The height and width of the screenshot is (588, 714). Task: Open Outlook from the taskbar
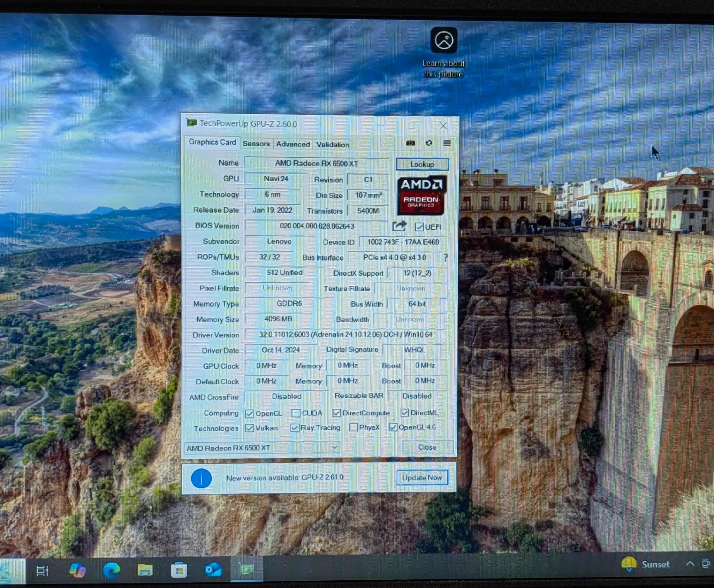(213, 570)
